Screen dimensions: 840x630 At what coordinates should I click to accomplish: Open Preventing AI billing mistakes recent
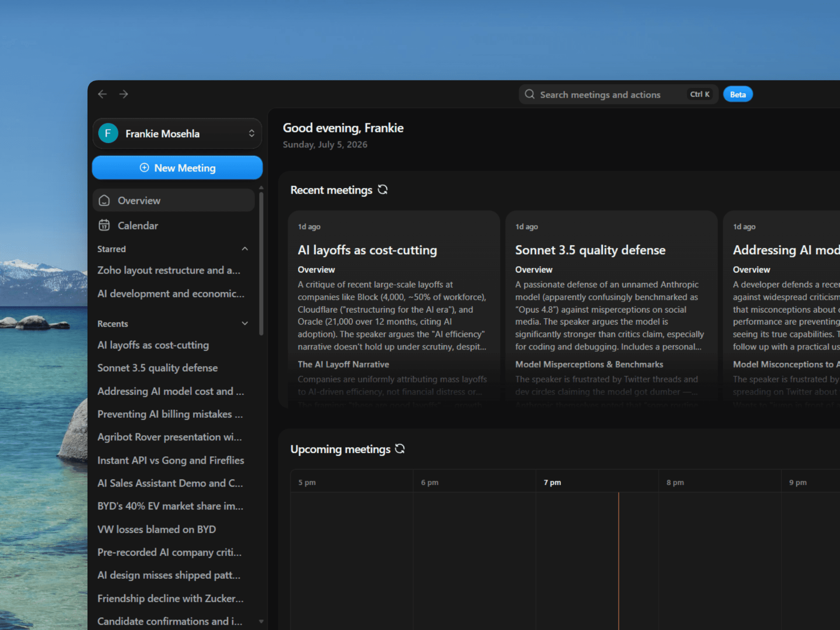click(x=170, y=414)
